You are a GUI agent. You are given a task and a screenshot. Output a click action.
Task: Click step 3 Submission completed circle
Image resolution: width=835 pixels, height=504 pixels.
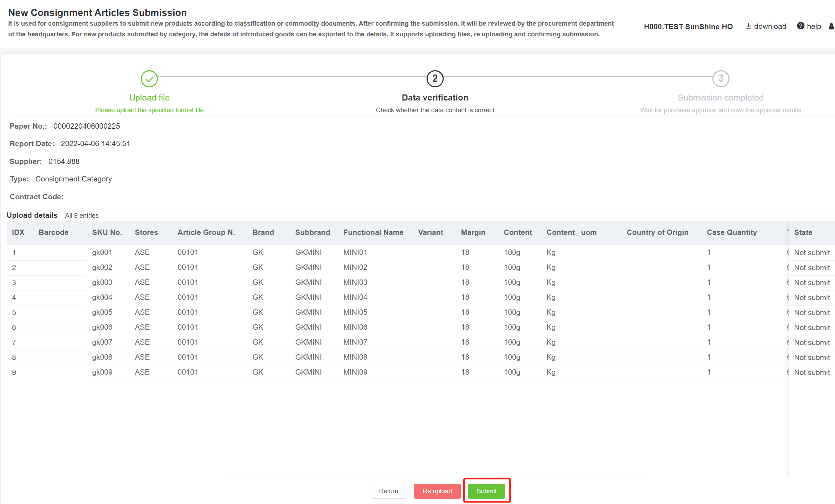click(721, 79)
